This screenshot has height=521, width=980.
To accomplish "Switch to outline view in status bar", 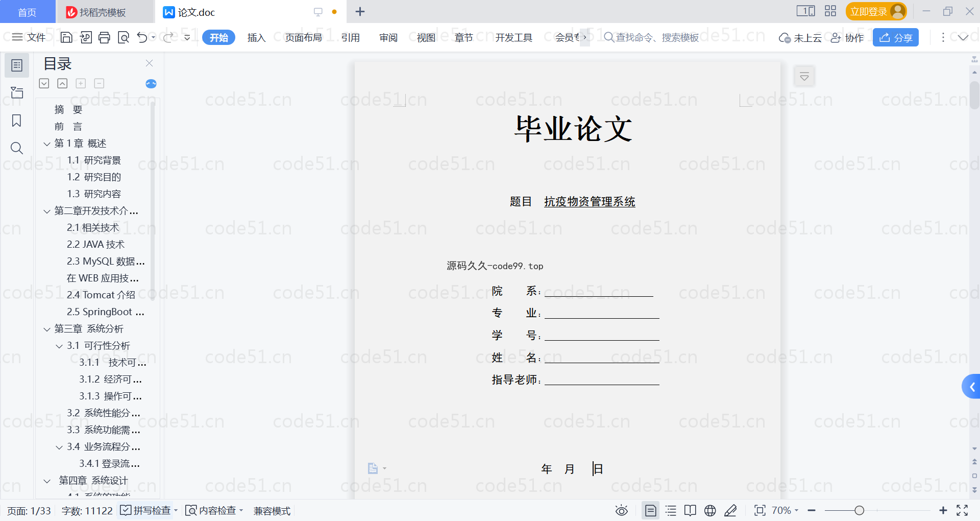I will click(671, 510).
